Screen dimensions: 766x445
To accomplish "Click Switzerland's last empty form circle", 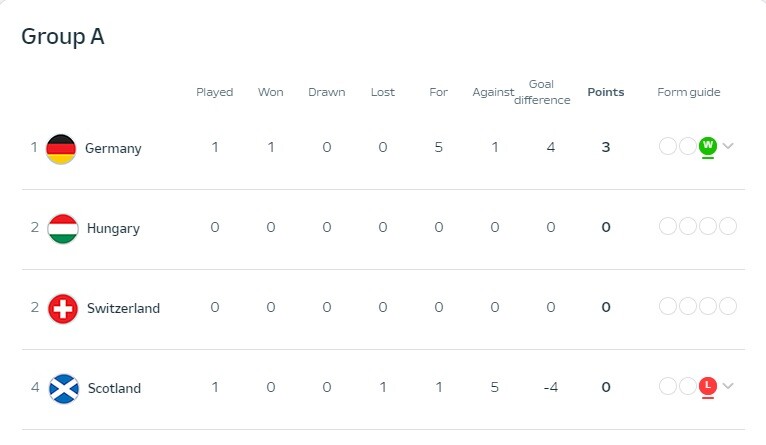I will tap(728, 306).
